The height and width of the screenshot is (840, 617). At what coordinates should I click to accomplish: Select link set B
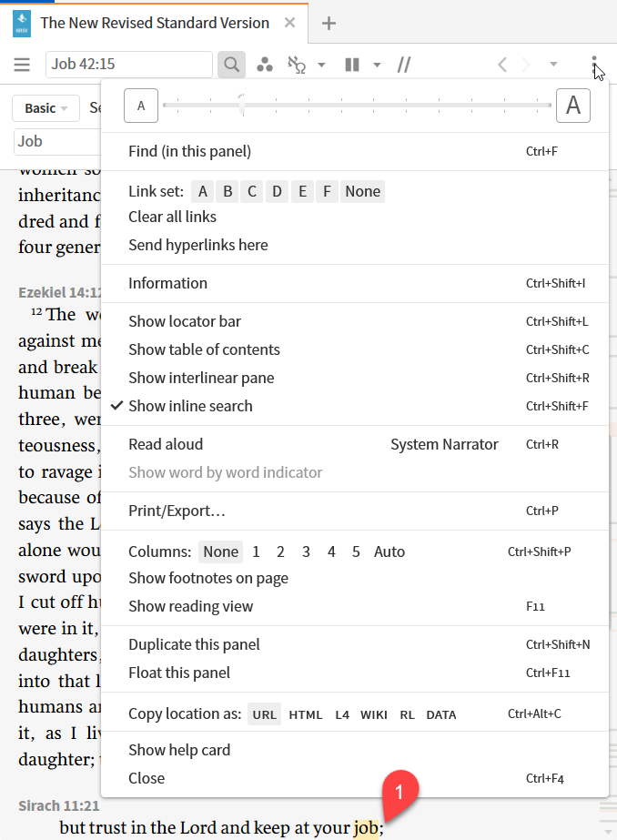(x=228, y=192)
